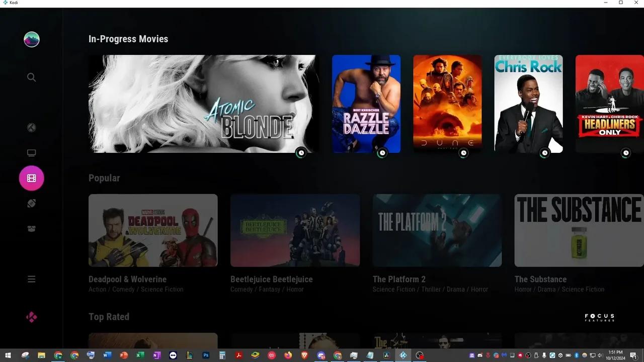Viewport: 644px width, 362px height.
Task: Click the Dune Part Two poster
Action: click(x=447, y=104)
